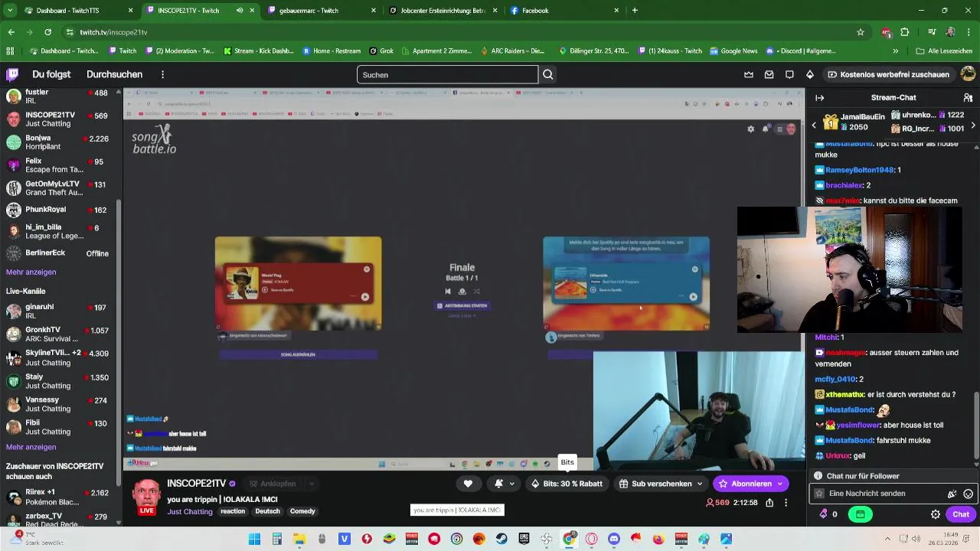Click the Chrome address bar
Image resolution: width=980 pixels, height=551 pixels.
[459, 32]
